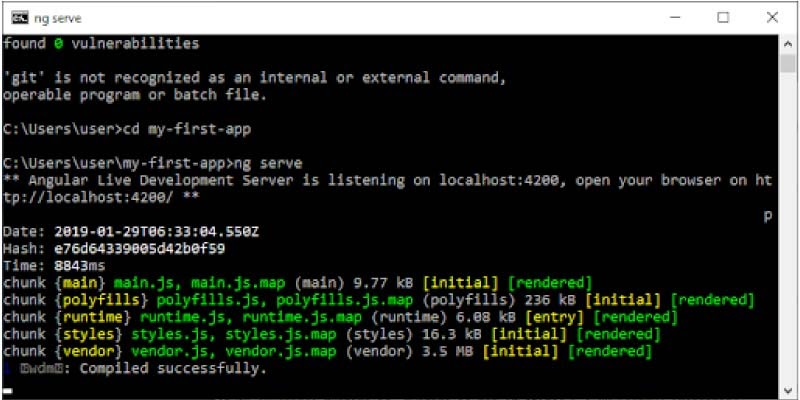
Task: Minimize the ng serve console window
Action: click(x=676, y=18)
